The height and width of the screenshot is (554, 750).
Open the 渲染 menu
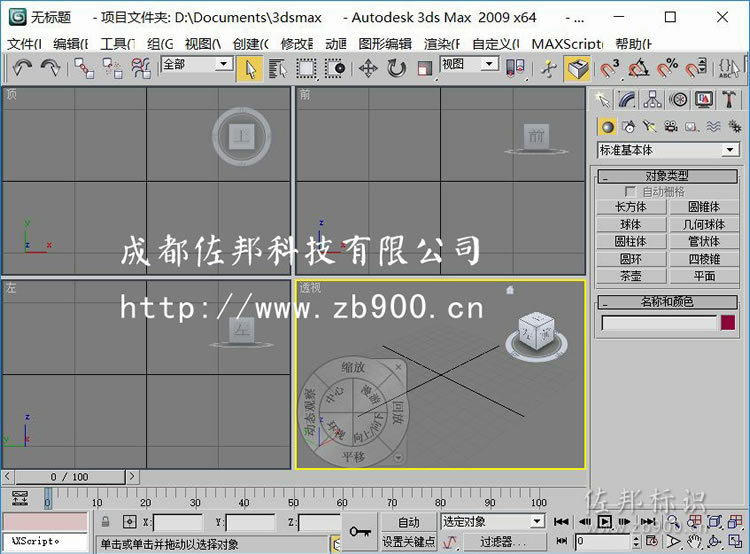point(442,44)
